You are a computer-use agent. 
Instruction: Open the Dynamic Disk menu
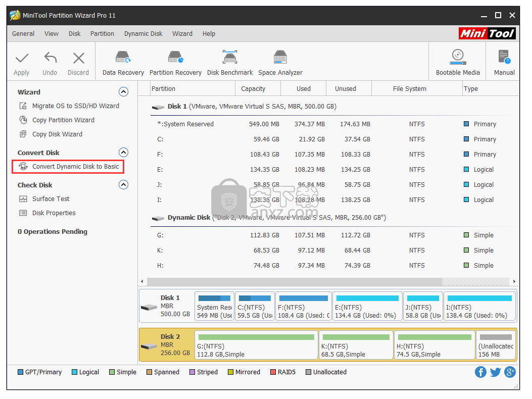pos(143,34)
